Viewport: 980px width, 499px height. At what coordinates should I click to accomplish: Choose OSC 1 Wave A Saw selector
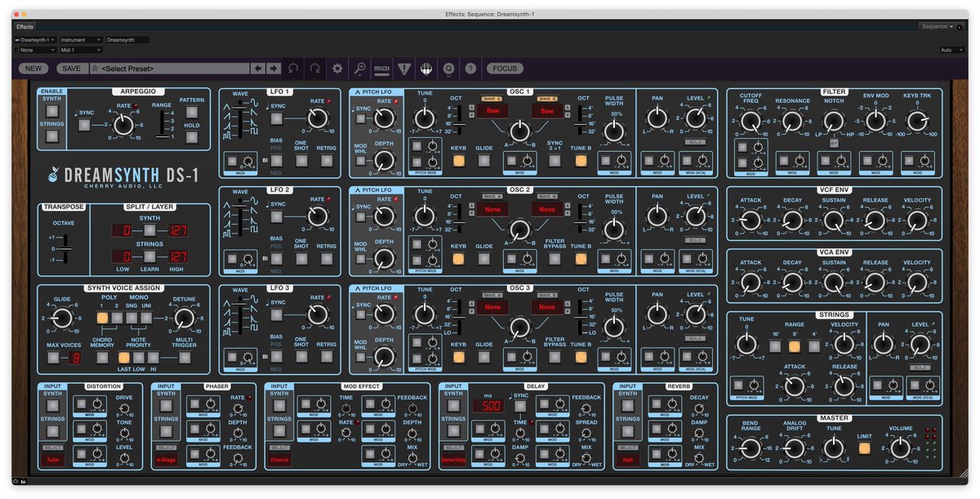pyautogui.click(x=492, y=111)
